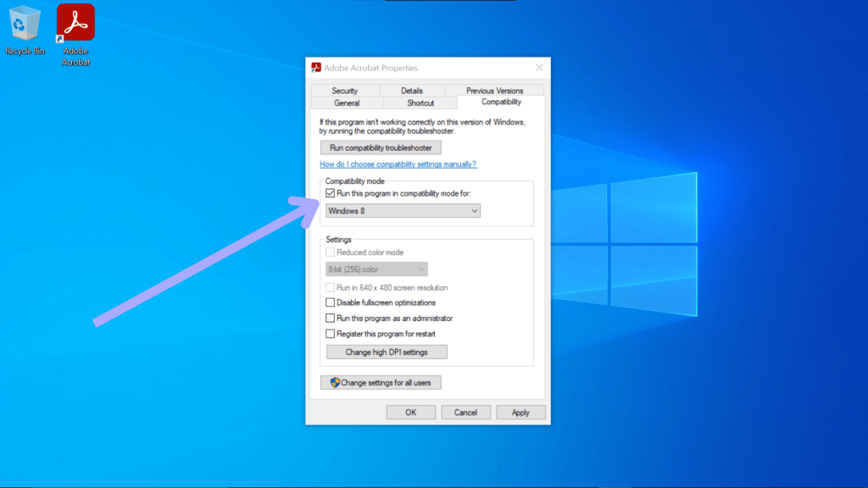Viewport: 868px width, 488px height.
Task: Open the 8-bit (256) color dropdown
Action: 376,269
